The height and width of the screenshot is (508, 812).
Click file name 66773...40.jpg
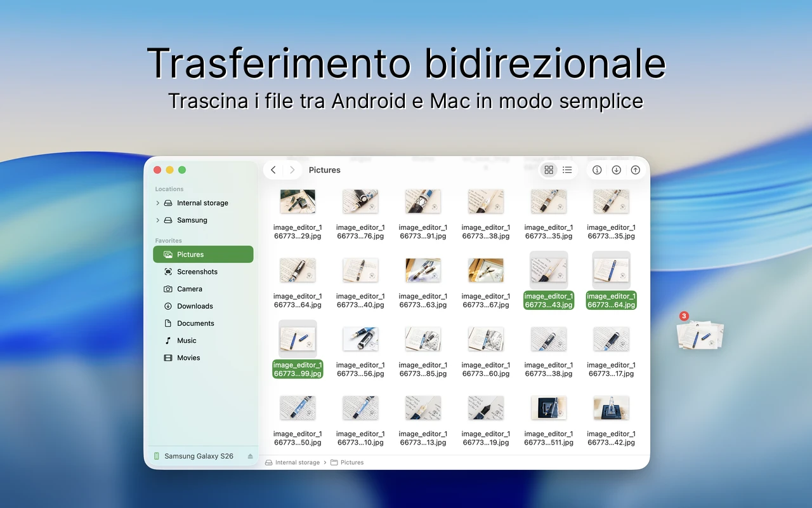[x=360, y=300]
